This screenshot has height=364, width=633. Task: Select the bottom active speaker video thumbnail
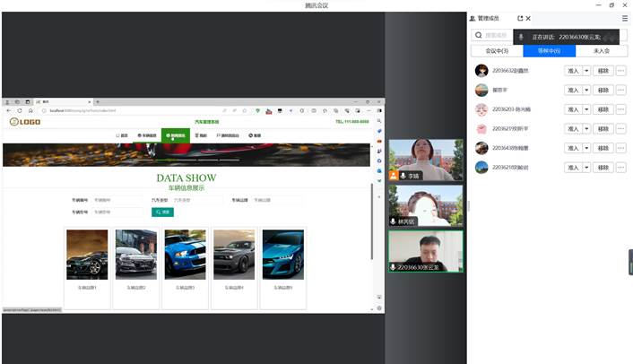(425, 251)
